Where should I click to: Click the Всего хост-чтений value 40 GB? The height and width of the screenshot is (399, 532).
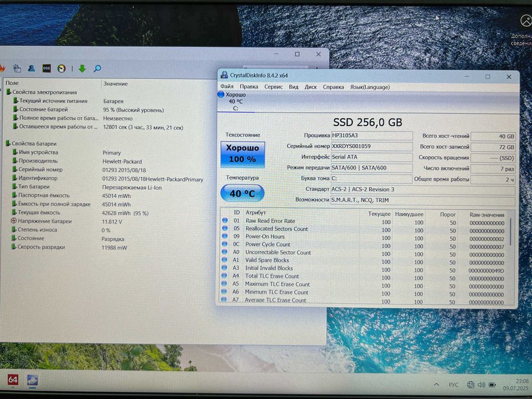tap(493, 136)
